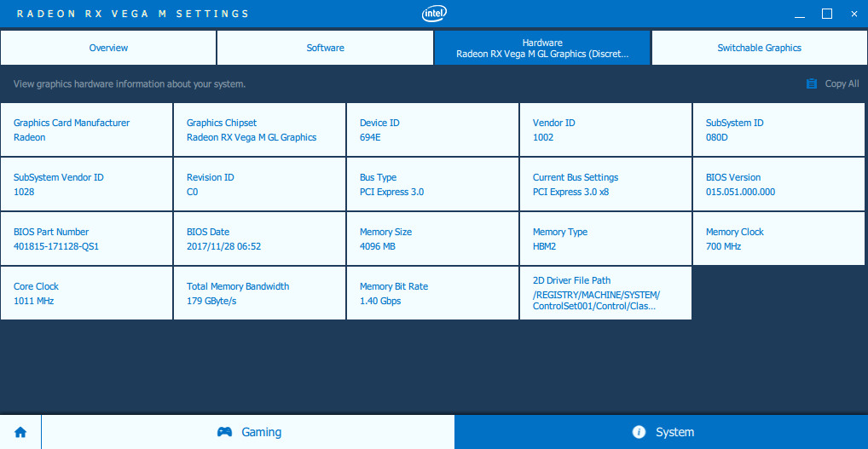Click the Memory Type HBM2 tile
Viewport: 868px width, 449px height.
(605, 239)
